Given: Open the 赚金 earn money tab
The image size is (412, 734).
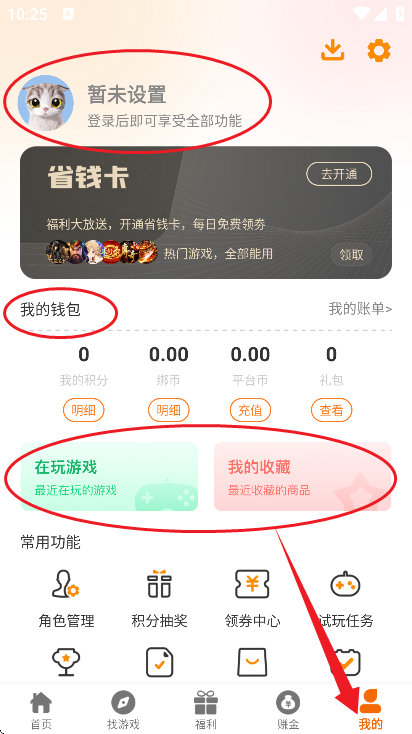Looking at the screenshot, I should [288, 710].
